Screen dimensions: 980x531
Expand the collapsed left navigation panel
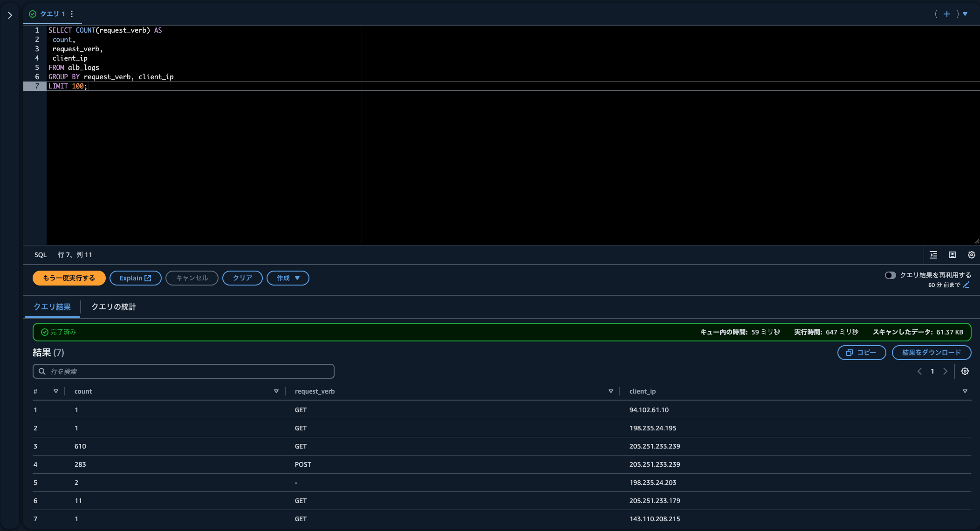click(10, 15)
